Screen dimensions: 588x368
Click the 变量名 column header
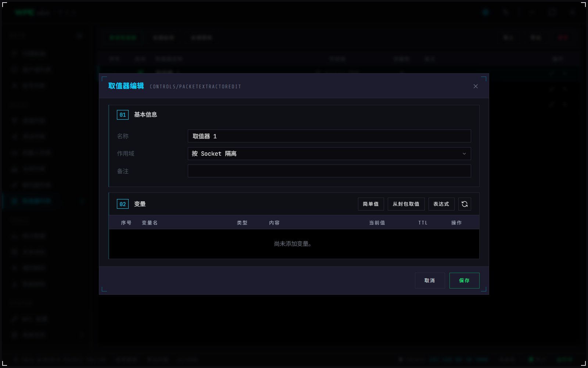pos(150,223)
